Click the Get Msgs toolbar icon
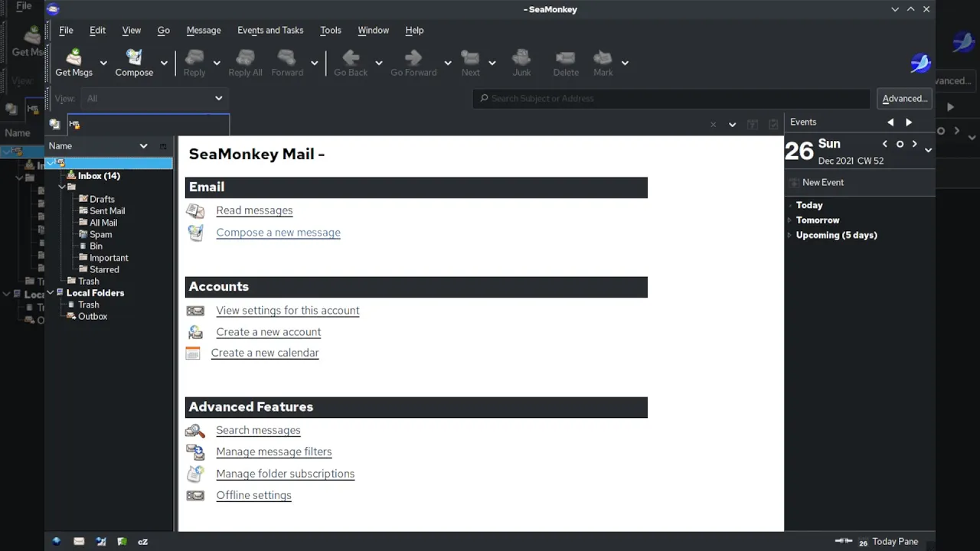Image resolution: width=980 pixels, height=551 pixels. click(x=73, y=58)
